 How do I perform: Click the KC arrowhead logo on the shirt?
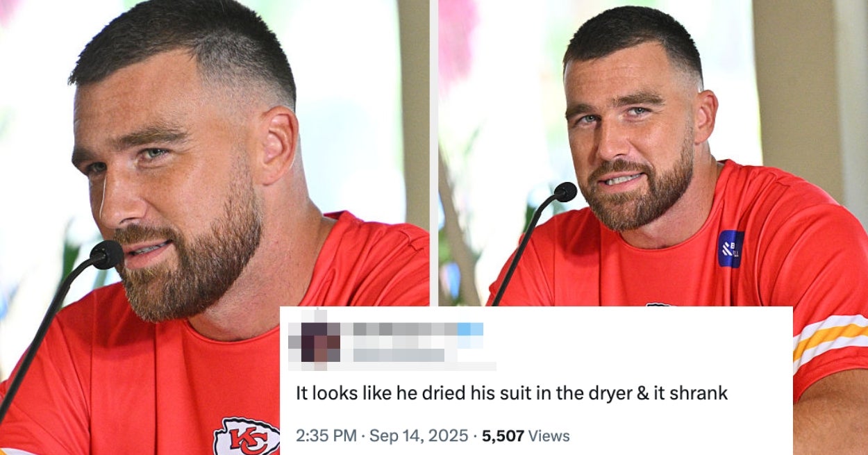[247, 437]
